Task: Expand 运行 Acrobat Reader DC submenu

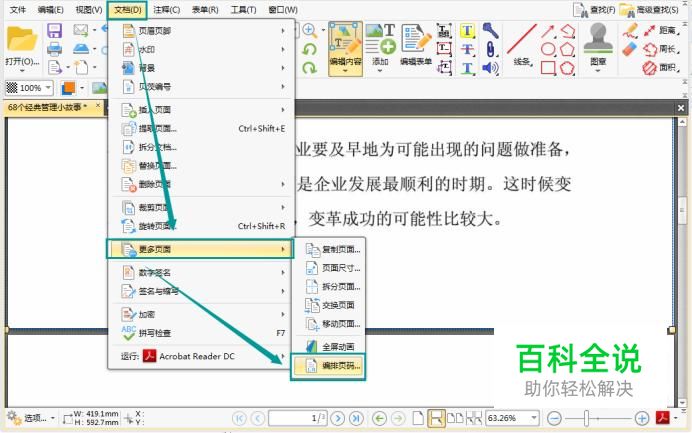Action: tap(201, 356)
